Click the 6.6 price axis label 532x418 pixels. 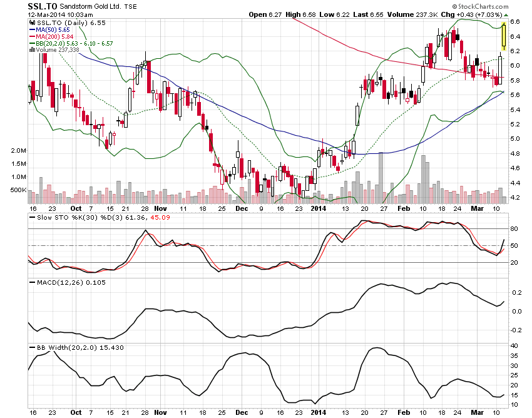click(x=514, y=22)
